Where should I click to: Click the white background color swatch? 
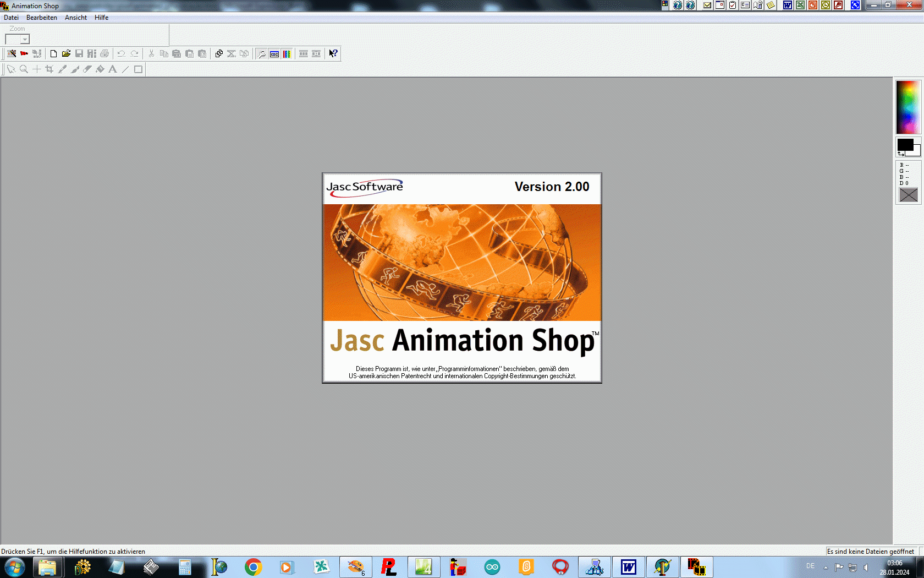(x=917, y=151)
